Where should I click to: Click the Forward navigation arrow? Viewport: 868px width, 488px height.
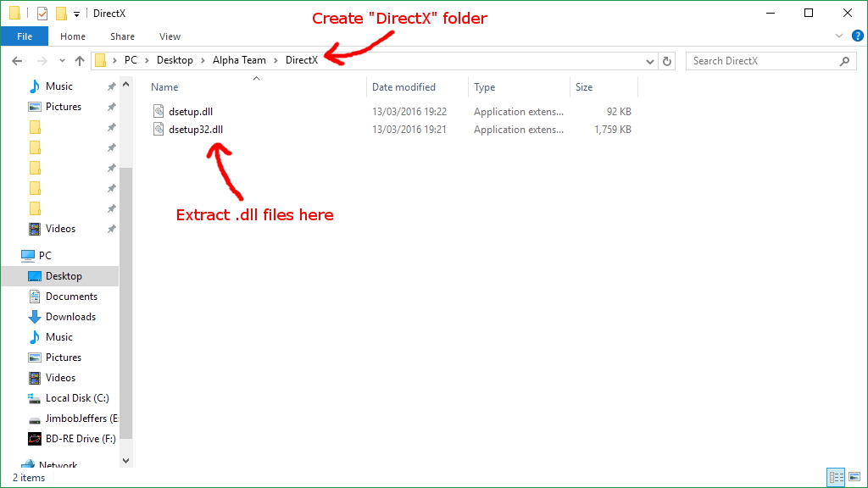pyautogui.click(x=42, y=61)
